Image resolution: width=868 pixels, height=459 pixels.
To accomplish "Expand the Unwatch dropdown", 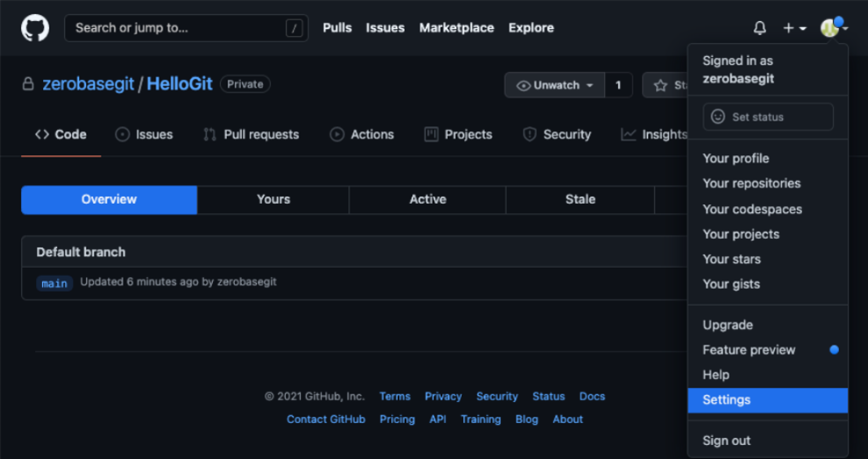I will pos(555,86).
